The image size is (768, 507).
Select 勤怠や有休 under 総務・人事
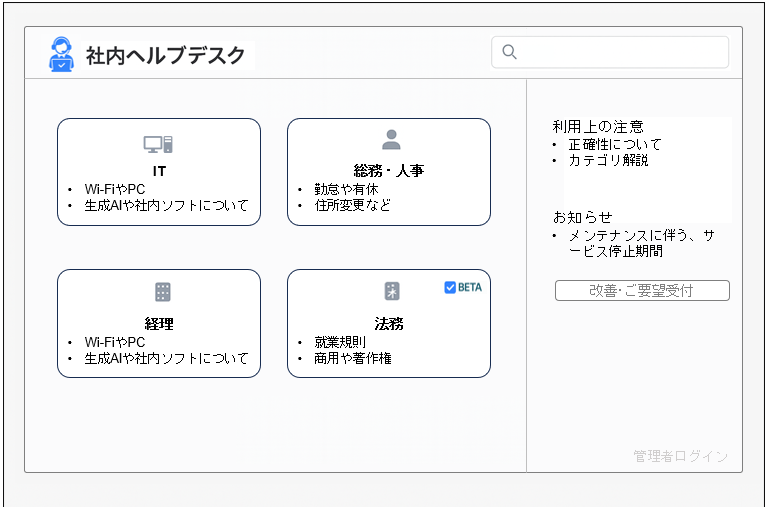pyautogui.click(x=346, y=189)
